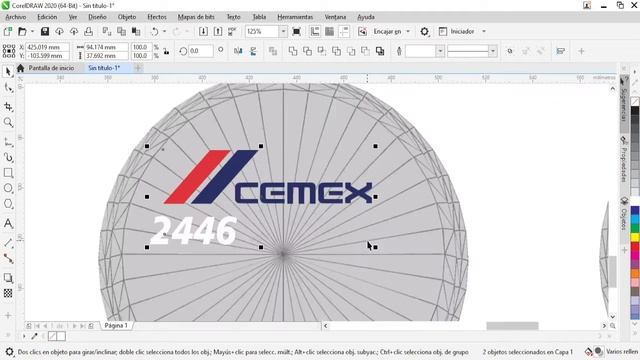
Task: Open the Objetos docker tab
Action: 624,214
